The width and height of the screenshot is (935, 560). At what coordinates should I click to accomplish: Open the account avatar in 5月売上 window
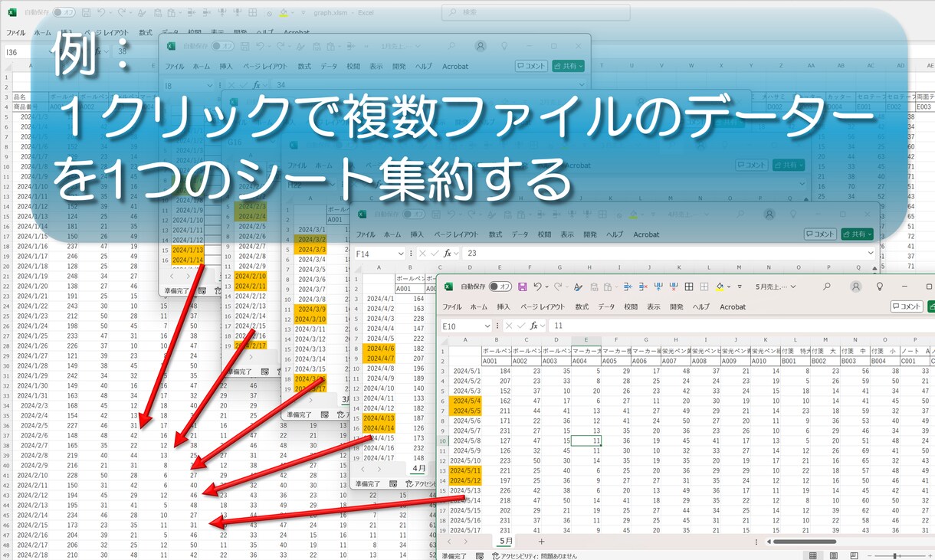coord(856,287)
